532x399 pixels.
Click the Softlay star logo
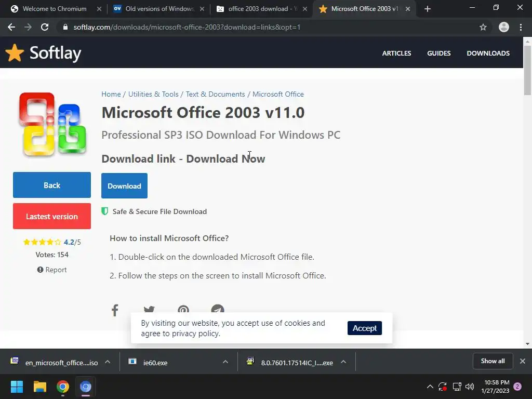point(15,53)
